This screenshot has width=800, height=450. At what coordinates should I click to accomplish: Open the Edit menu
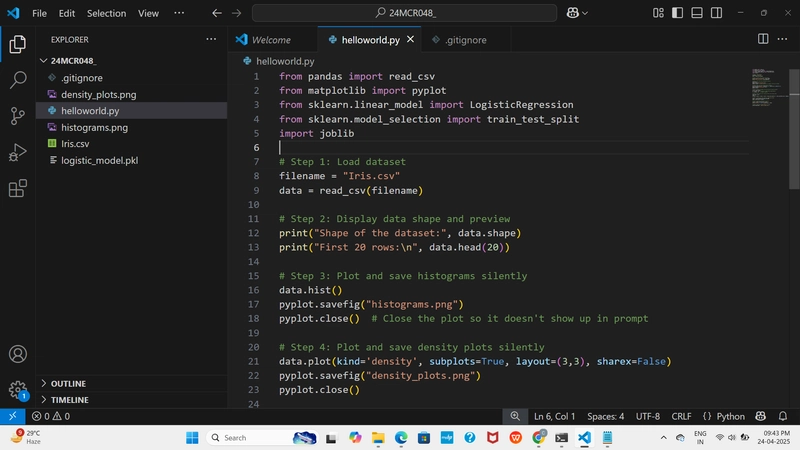click(66, 13)
